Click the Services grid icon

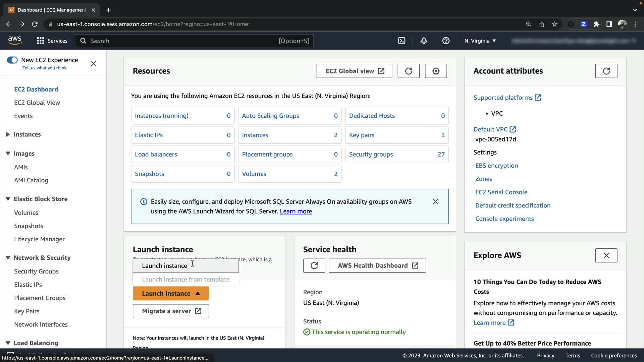pos(41,41)
